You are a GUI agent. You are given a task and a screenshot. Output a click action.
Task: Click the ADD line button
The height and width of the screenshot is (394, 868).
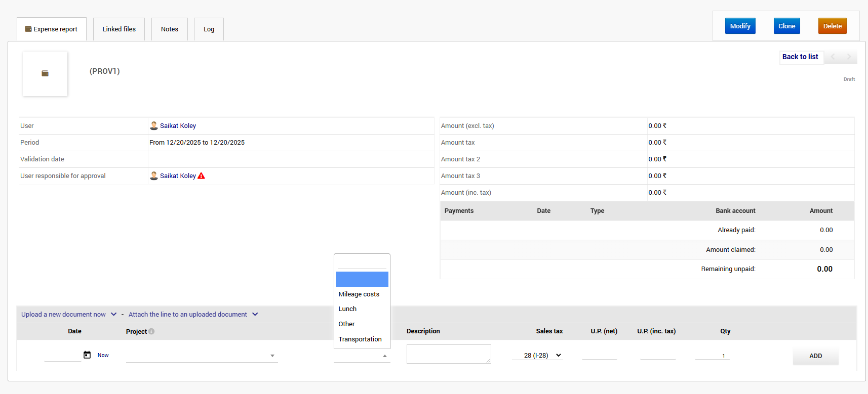[815, 356]
